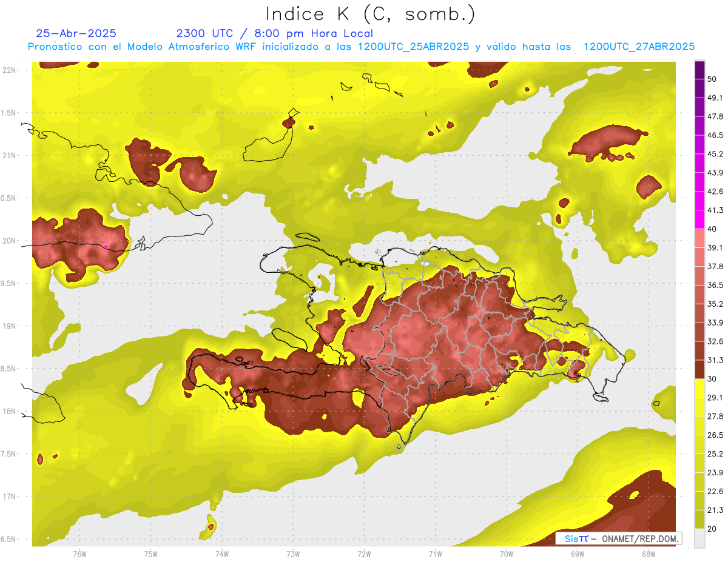
Task: Pick magenta swatch between 40 and 41.3
Action: 699,219
